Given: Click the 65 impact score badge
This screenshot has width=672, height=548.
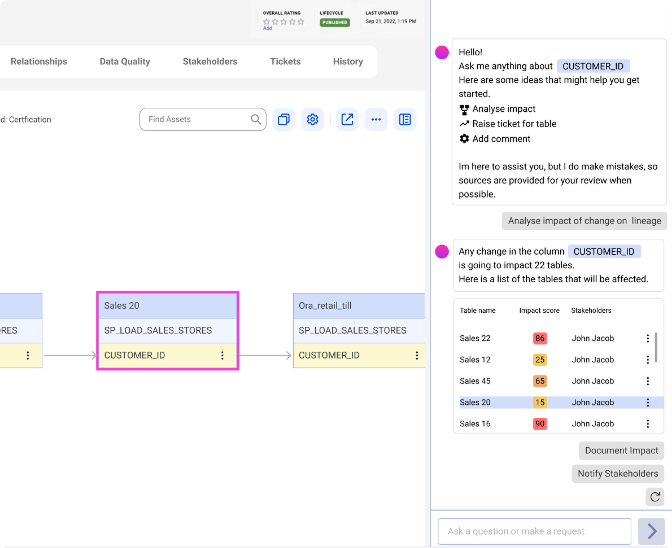Looking at the screenshot, I should point(540,381).
